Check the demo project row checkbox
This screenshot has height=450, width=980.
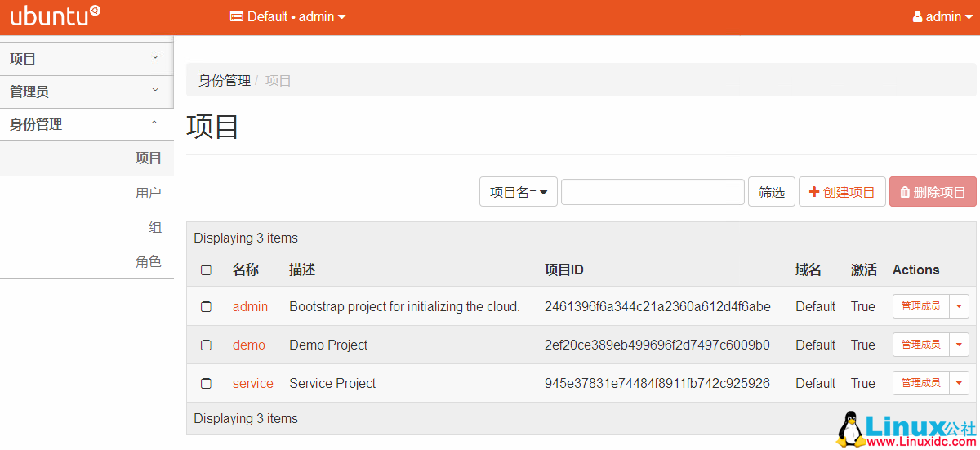(x=206, y=345)
